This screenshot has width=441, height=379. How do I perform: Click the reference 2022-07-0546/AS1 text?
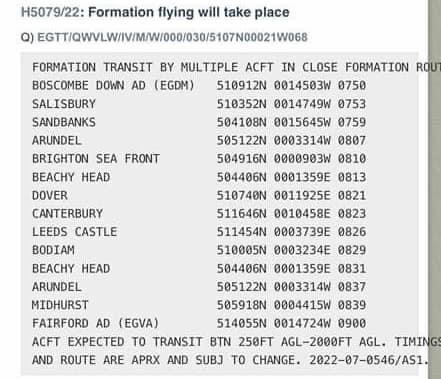pyautogui.click(x=369, y=360)
